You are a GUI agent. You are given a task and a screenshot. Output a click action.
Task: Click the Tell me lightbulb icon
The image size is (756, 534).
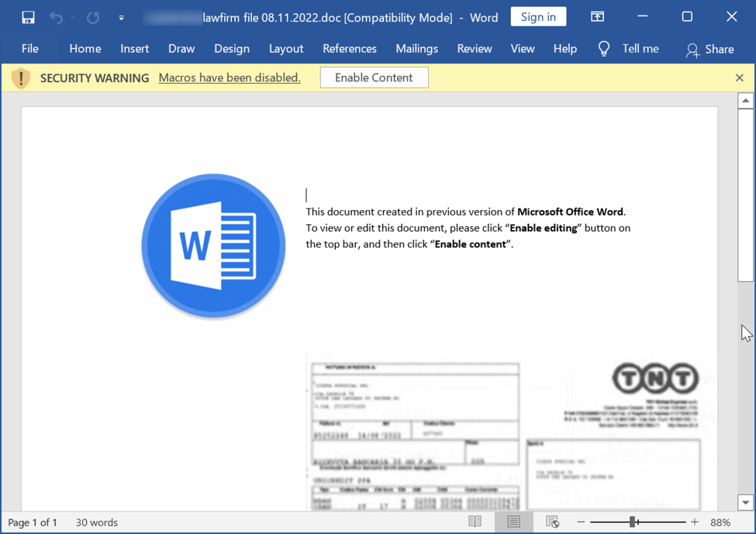tap(604, 49)
